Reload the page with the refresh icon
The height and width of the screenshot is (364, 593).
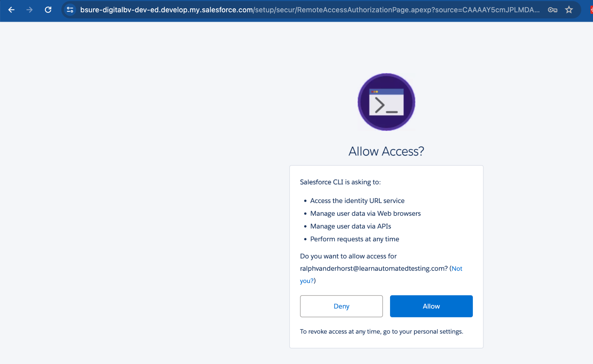(48, 10)
